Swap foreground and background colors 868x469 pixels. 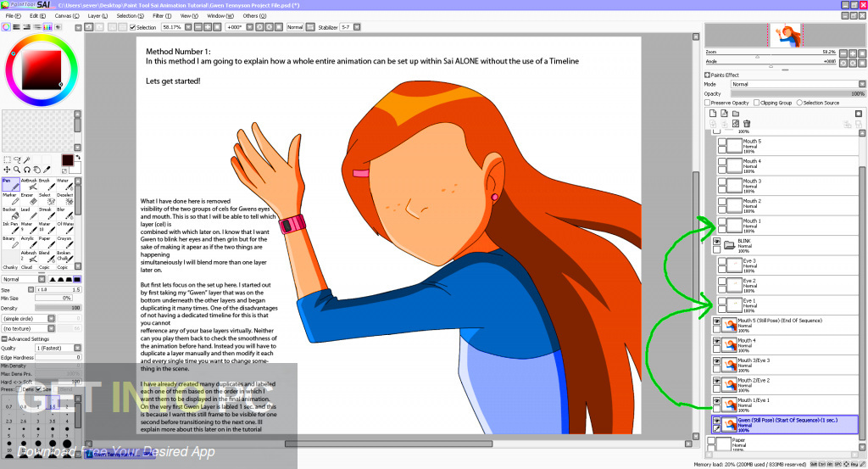point(78,158)
